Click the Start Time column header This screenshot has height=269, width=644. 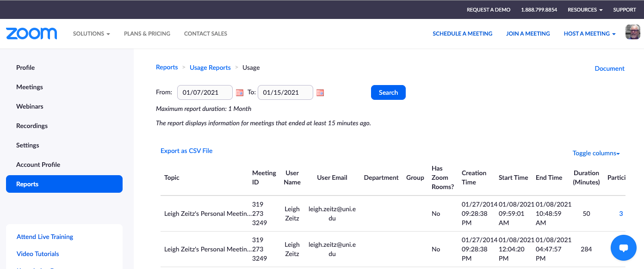514,177
